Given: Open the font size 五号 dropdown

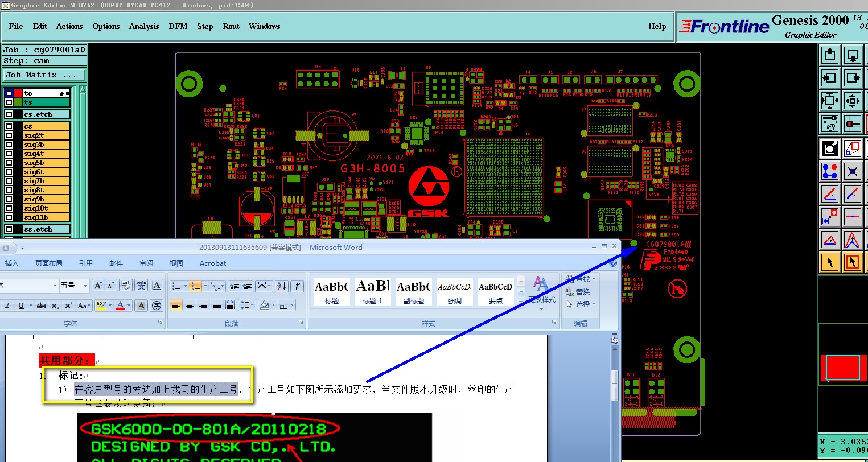Looking at the screenshot, I should (86, 286).
